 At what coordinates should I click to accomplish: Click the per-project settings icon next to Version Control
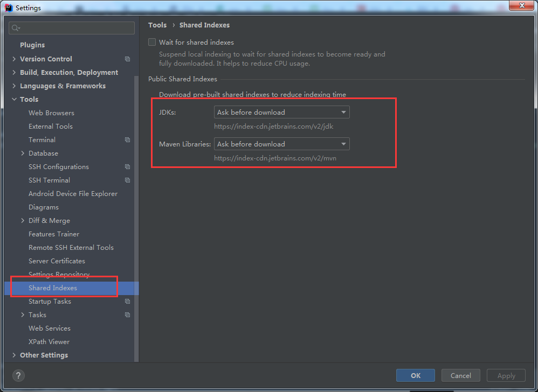[x=127, y=59]
